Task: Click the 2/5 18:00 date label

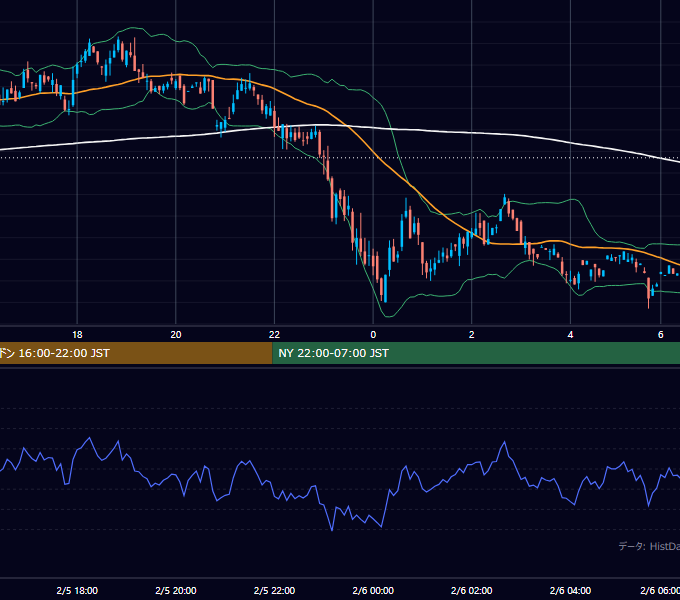Action: click(x=77, y=590)
